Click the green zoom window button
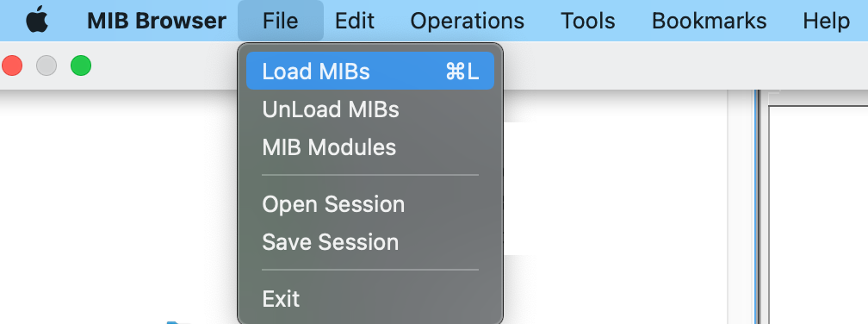This screenshot has height=324, width=868. [81, 65]
